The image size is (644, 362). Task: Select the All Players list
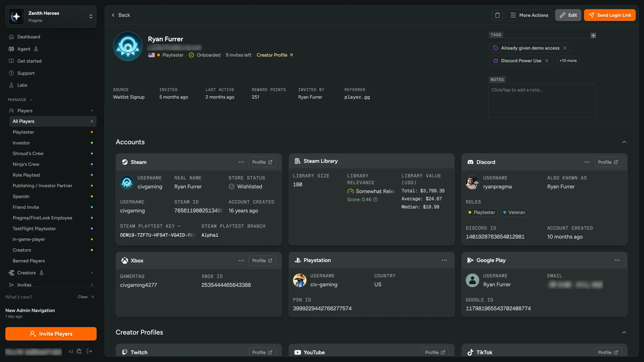(x=53, y=121)
